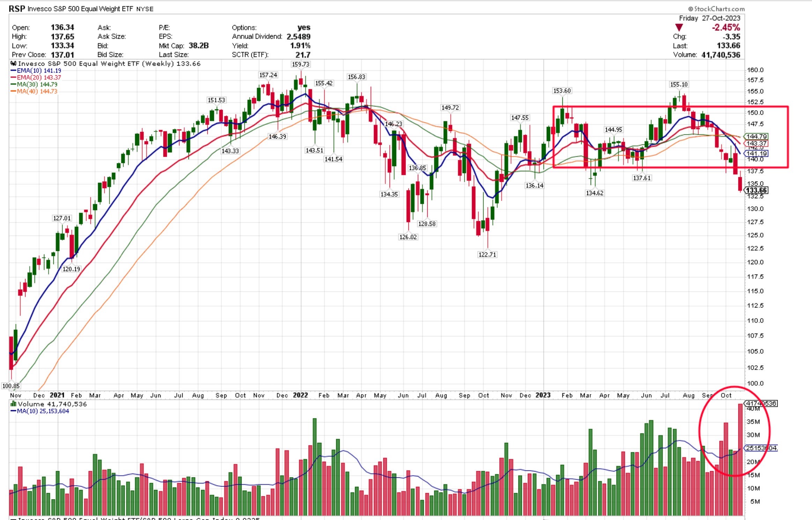Click the 127.01 price label
Viewport: 812px width, 520px height.
[x=62, y=218]
